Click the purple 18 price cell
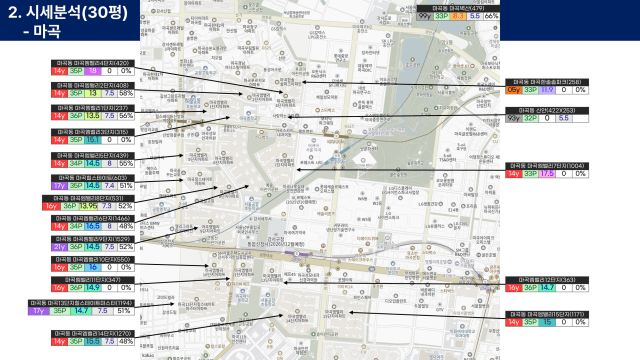 pos(93,71)
